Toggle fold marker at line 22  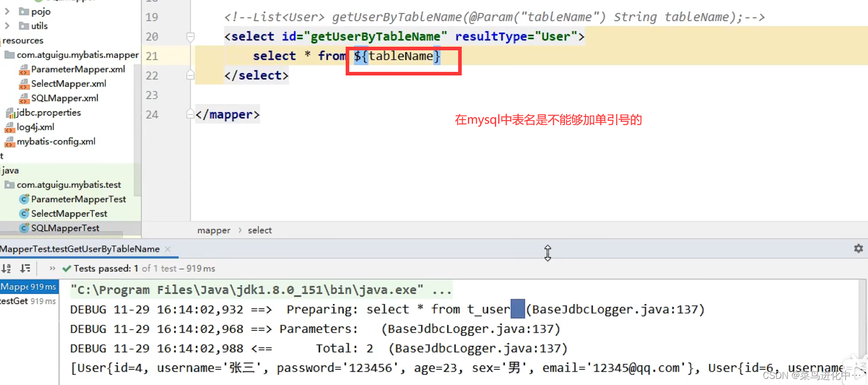click(x=191, y=75)
